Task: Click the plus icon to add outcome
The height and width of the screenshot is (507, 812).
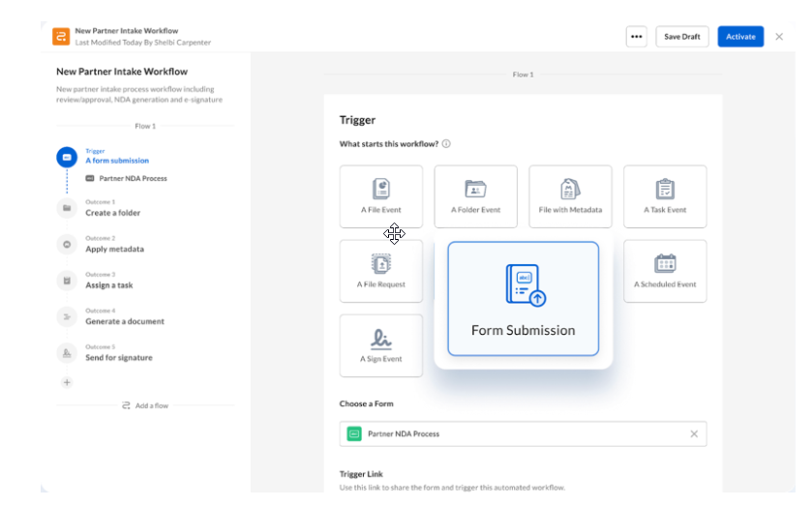Action: [67, 382]
